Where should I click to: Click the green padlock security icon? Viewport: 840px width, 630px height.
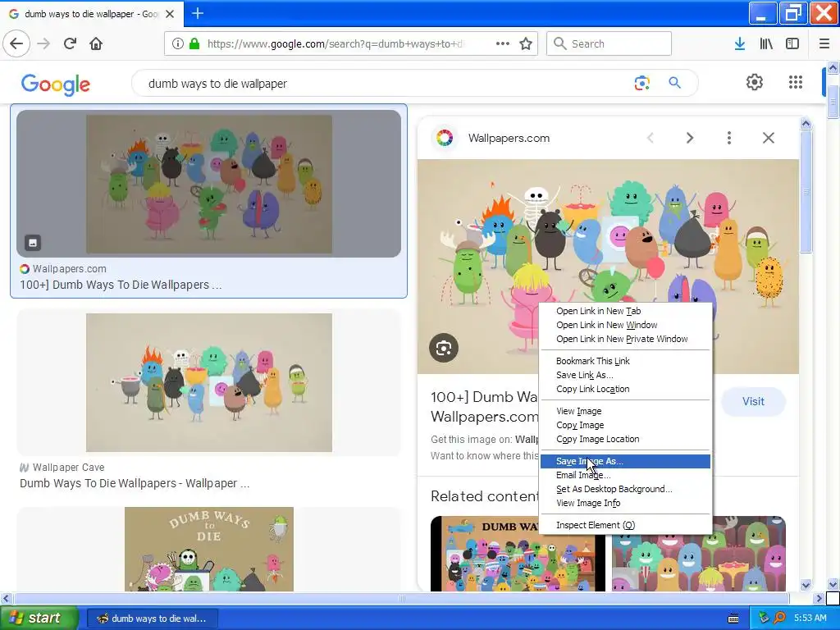(194, 43)
